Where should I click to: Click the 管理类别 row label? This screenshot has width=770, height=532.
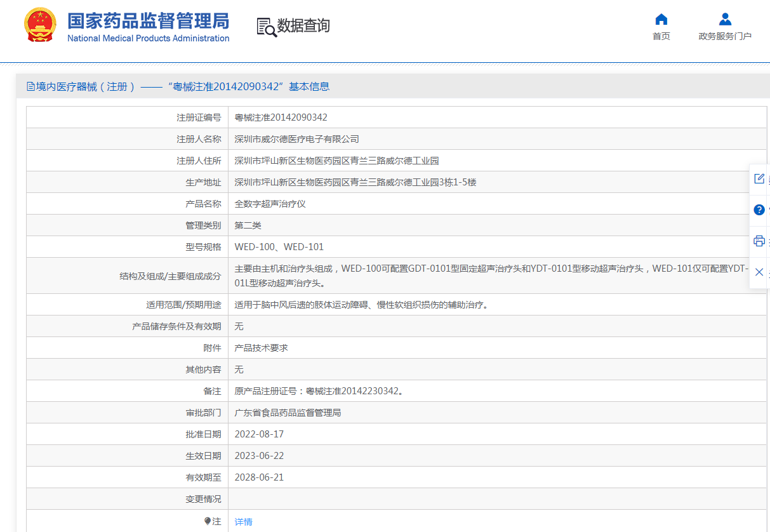203,225
